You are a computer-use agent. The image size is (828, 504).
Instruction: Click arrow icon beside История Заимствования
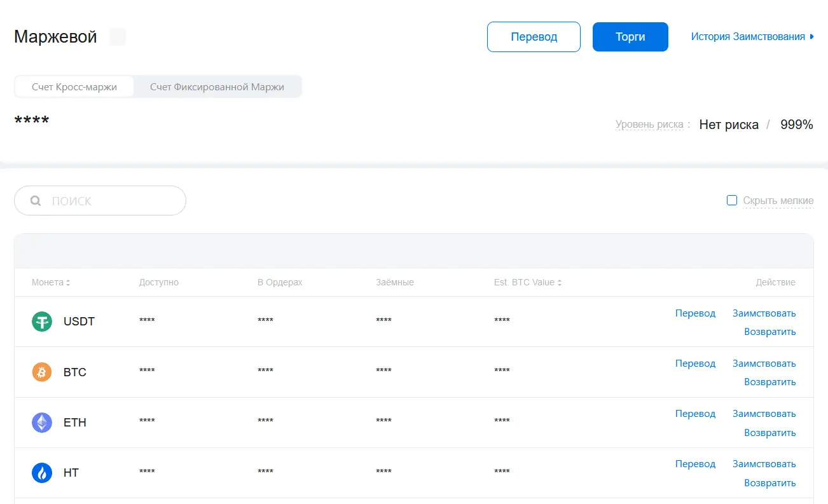(x=811, y=37)
